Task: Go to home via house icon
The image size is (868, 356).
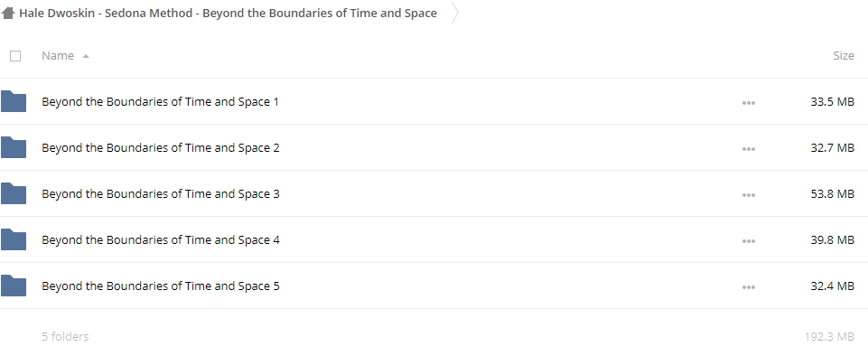Action: 8,14
